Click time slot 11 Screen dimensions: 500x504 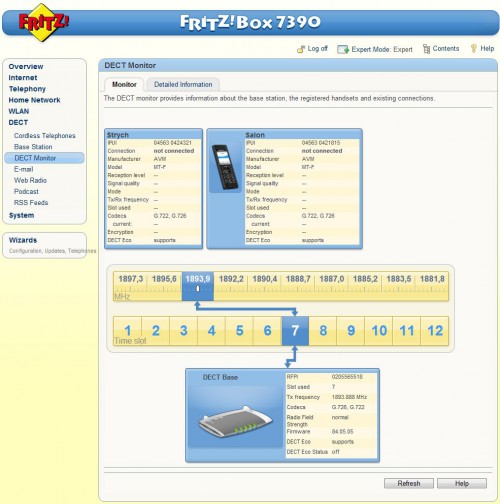[407, 331]
